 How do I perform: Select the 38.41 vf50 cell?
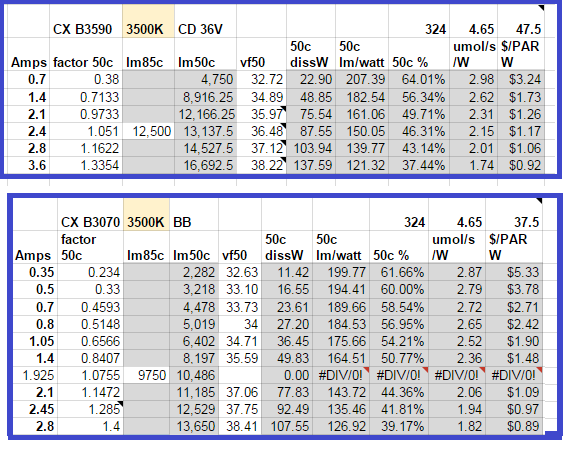coord(240,426)
